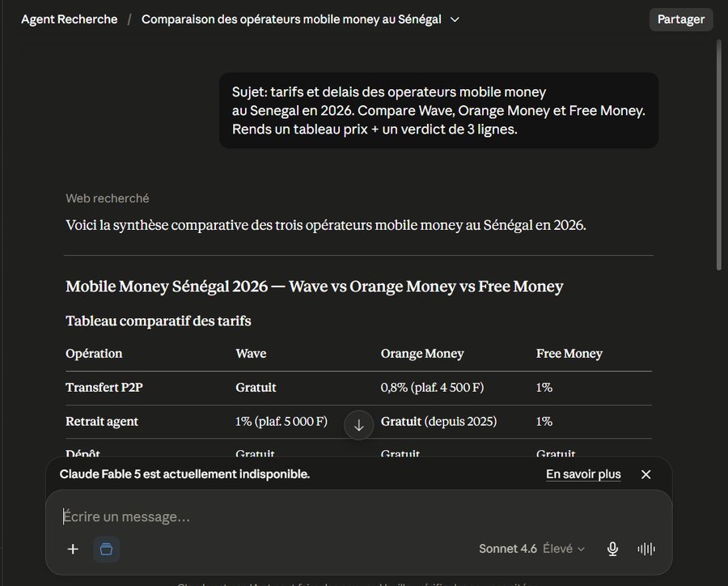Jump to bottom with down-arrow button
Image resolution: width=728 pixels, height=586 pixels.
[x=359, y=425]
